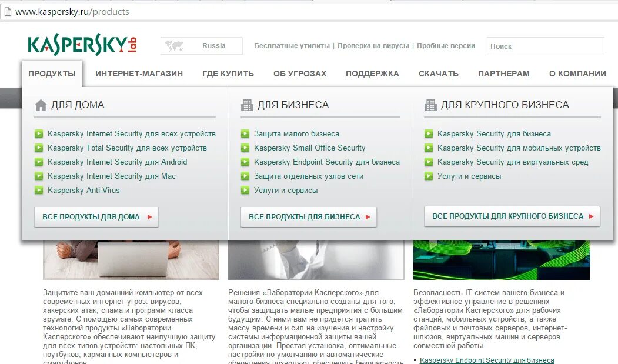Open the Где купить menu

tap(228, 74)
